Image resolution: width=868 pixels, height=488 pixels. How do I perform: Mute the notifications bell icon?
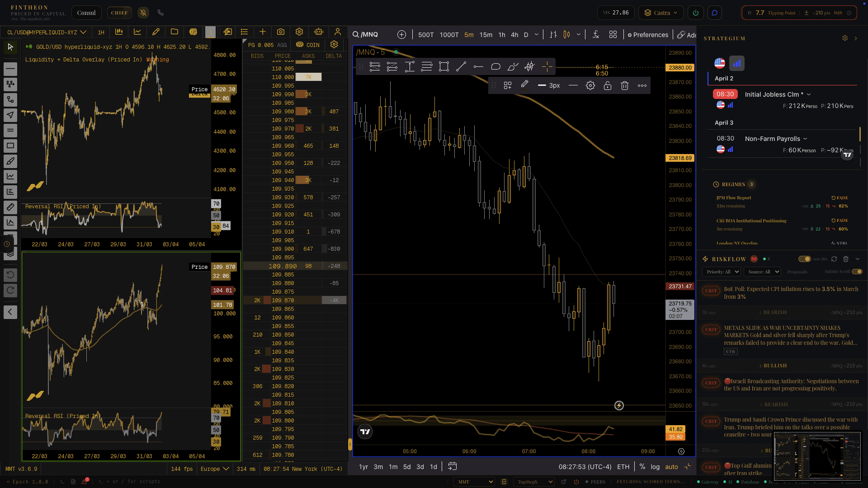point(143,13)
